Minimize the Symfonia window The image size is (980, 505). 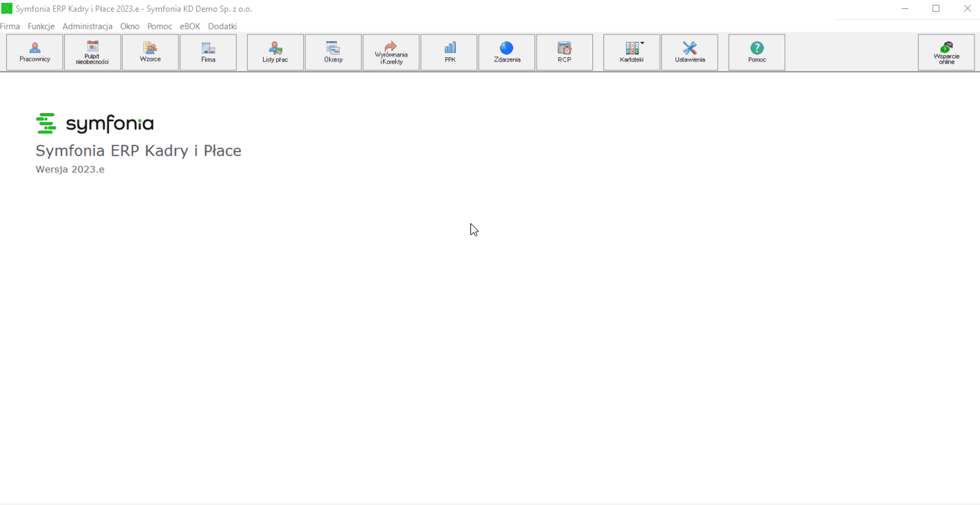click(x=904, y=8)
